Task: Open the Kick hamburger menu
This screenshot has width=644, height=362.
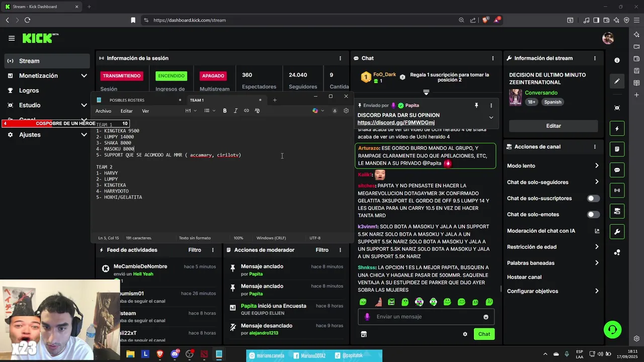Action: click(x=11, y=38)
